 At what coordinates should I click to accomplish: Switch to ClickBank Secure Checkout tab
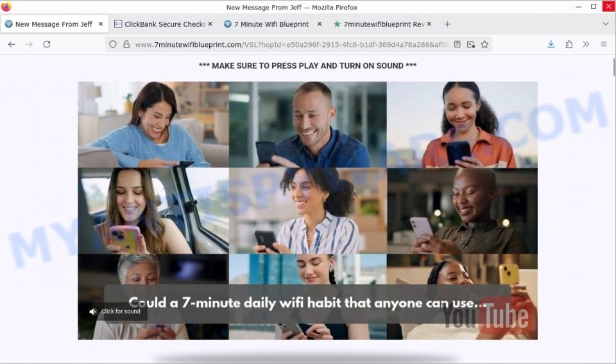(163, 24)
